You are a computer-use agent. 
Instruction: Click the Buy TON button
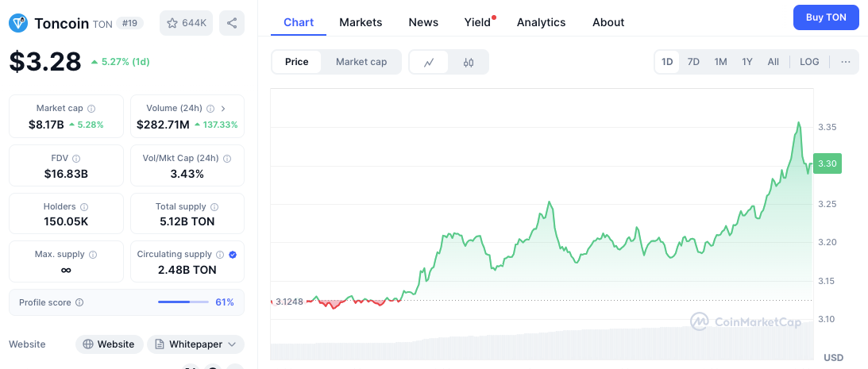click(826, 17)
